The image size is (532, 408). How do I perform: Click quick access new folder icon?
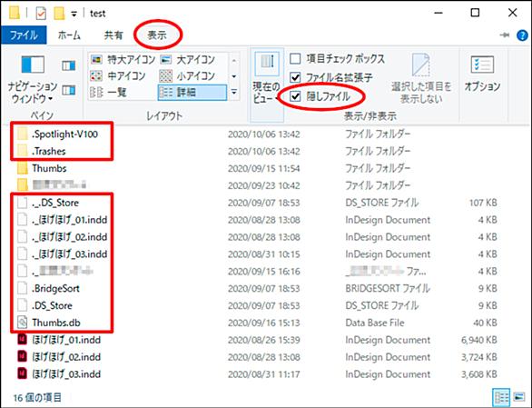point(59,13)
